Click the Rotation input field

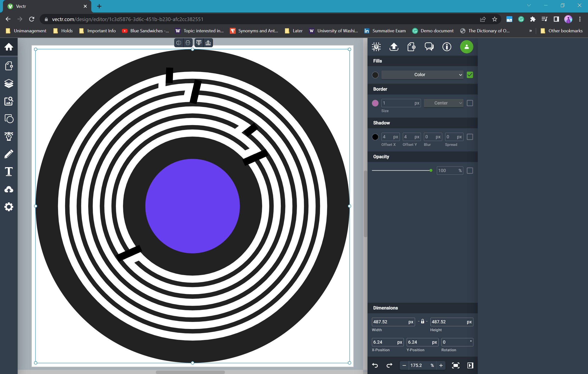coord(457,342)
